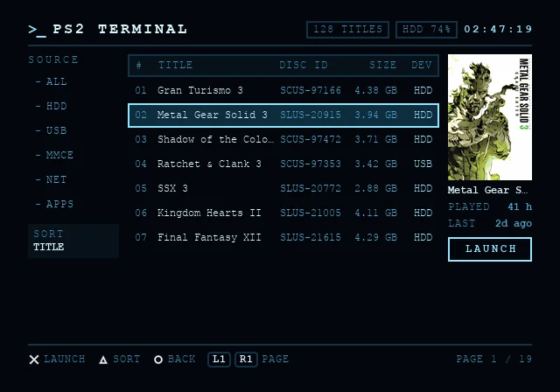Click the terminal prompt logo
560x392 pixels.
point(37,30)
